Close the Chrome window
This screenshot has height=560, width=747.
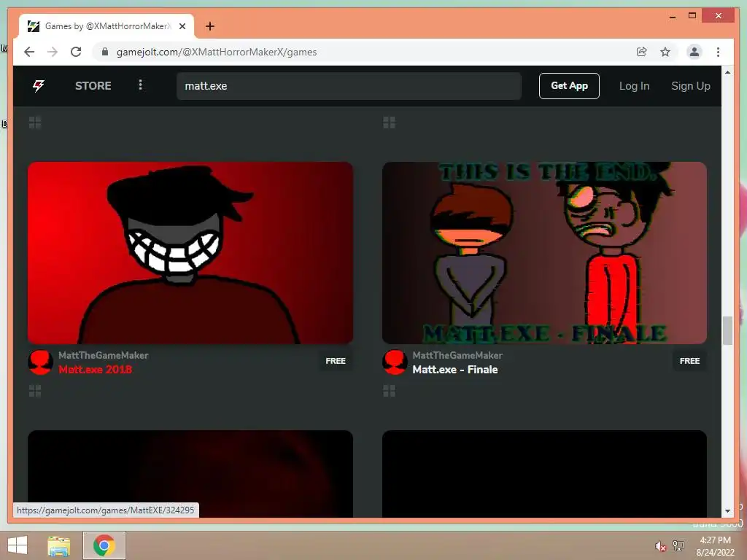718,16
